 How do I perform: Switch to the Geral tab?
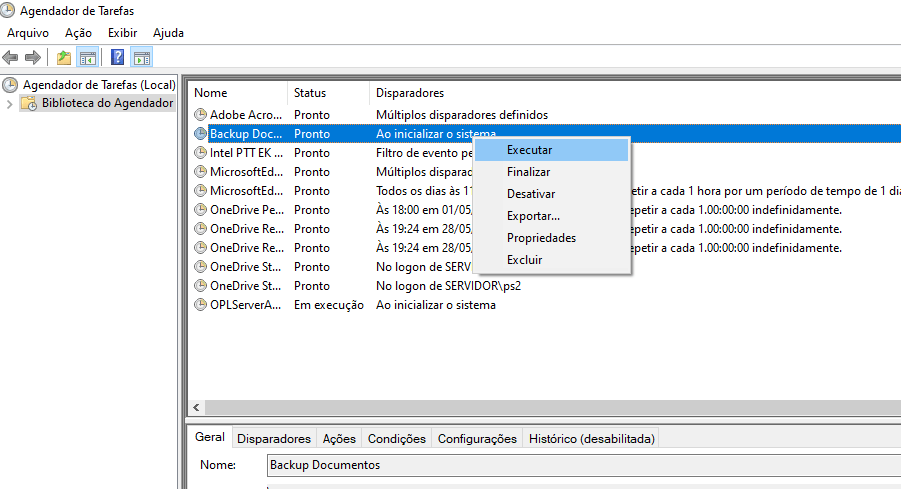click(210, 437)
